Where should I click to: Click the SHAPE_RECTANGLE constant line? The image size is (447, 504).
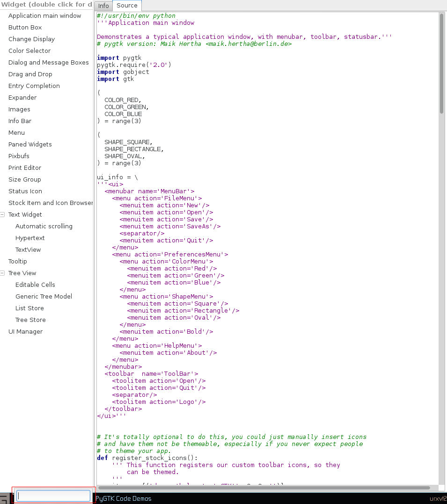pos(134,149)
